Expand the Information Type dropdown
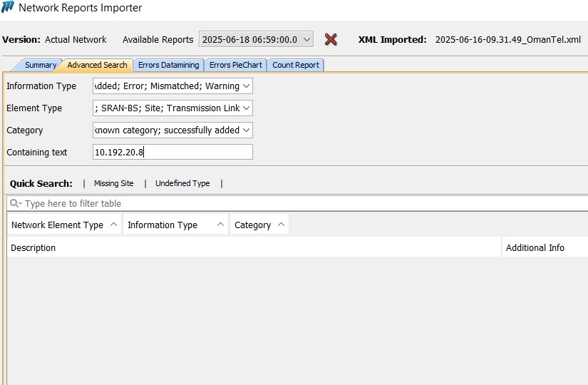The height and width of the screenshot is (385, 588). 172,86
